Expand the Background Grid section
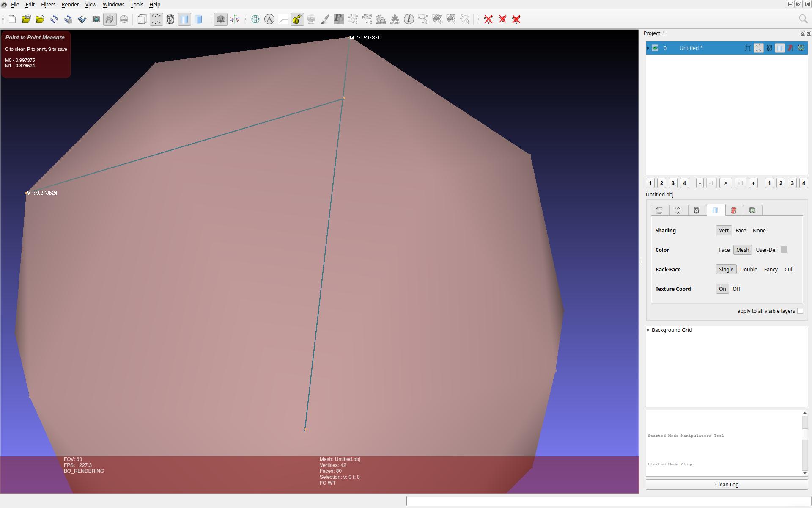 (x=648, y=330)
